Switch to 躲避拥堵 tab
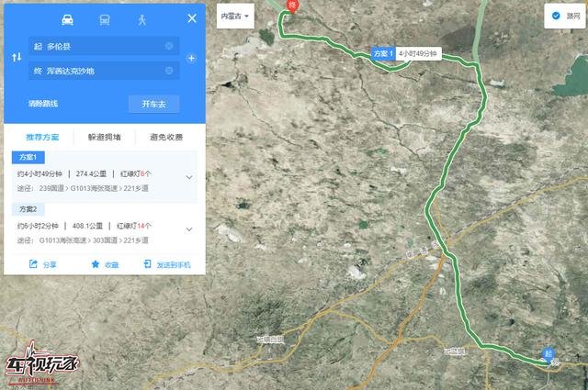 (105, 137)
